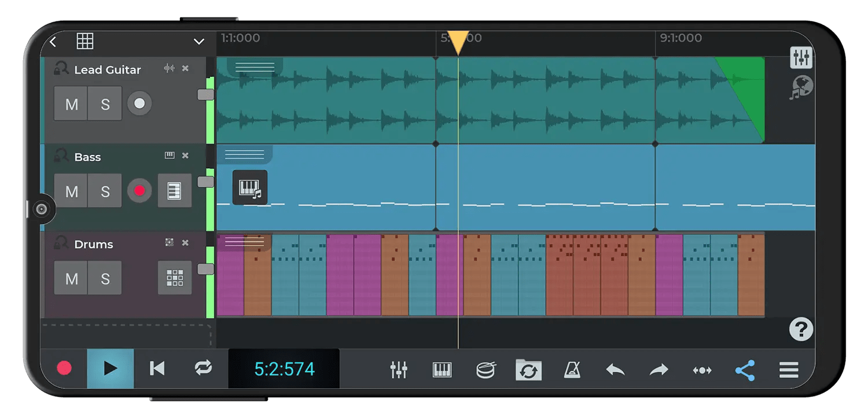Image resolution: width=868 pixels, height=418 pixels.
Task: Open the Songtree globe panel
Action: (801, 87)
